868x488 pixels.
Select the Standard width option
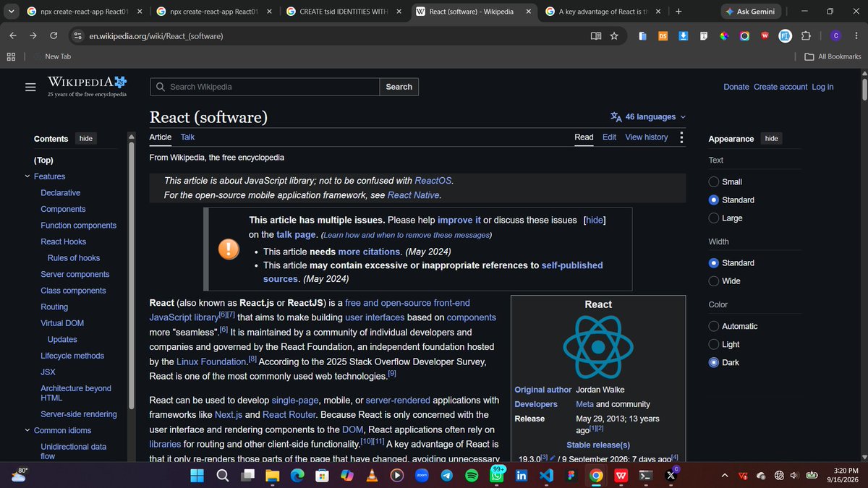[714, 263]
